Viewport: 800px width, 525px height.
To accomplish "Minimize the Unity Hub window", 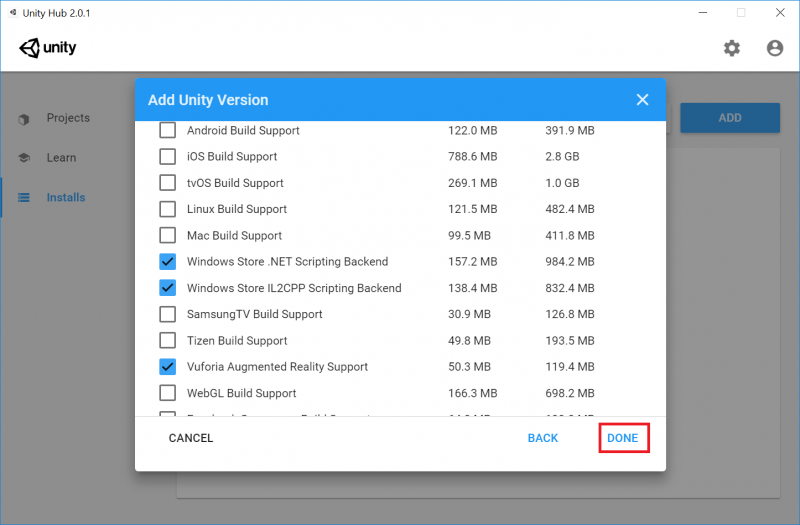I will (703, 12).
